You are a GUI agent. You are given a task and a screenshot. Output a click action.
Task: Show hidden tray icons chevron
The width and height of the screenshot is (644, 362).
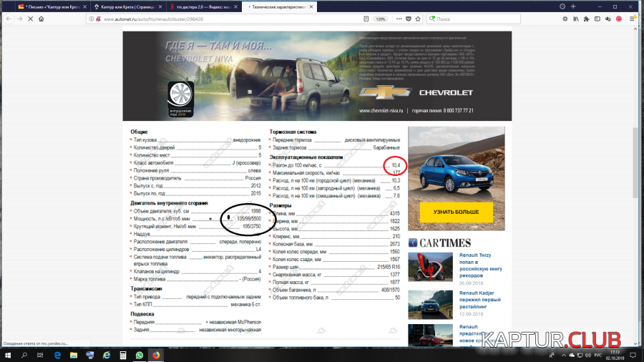564,355
